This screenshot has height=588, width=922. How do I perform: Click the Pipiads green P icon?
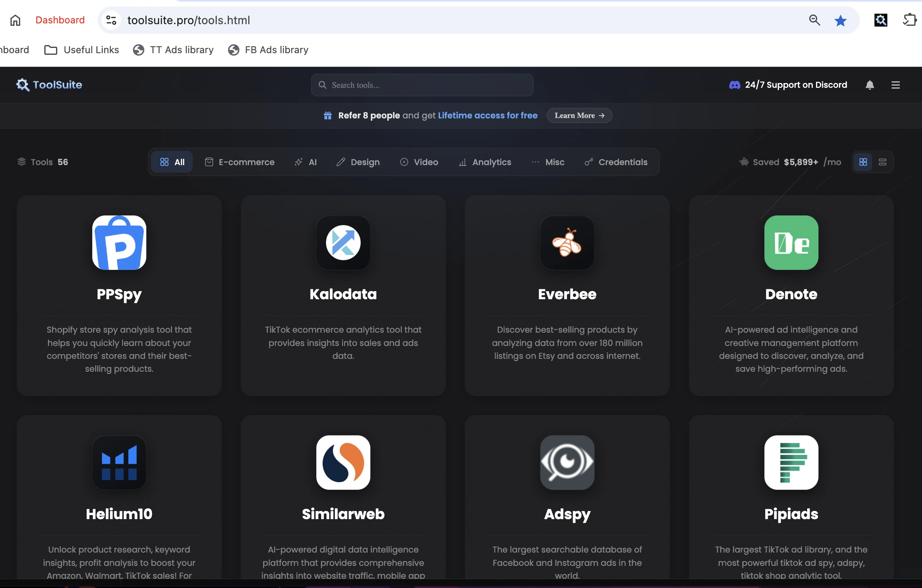(x=791, y=462)
